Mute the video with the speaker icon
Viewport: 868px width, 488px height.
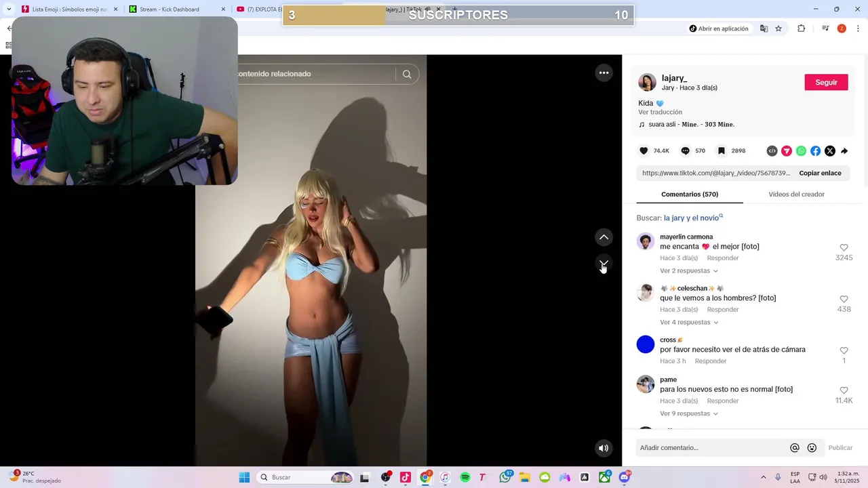coord(604,448)
